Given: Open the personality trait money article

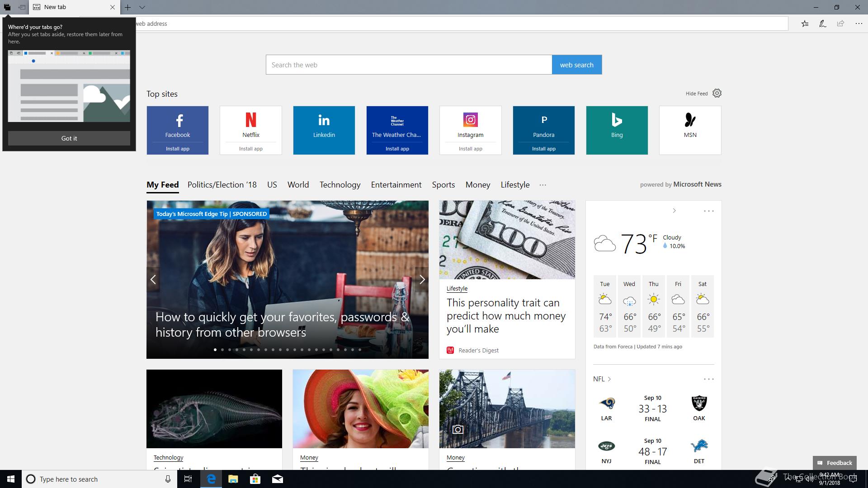Looking at the screenshot, I should click(x=506, y=316).
